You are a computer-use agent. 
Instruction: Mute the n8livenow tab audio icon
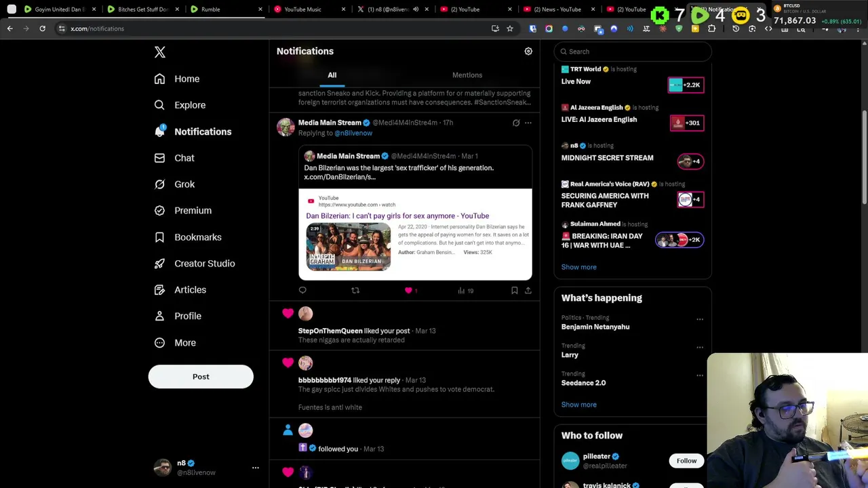pos(416,9)
